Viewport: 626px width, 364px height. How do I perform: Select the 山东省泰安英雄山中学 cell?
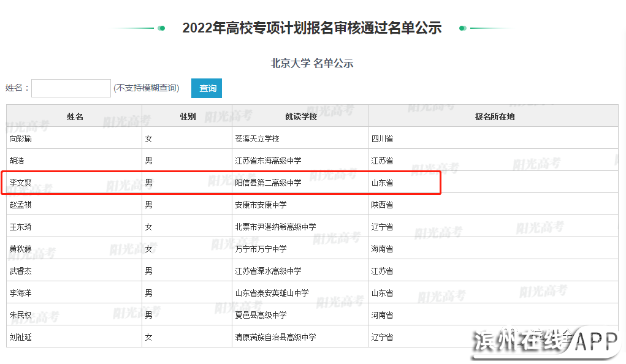(272, 293)
